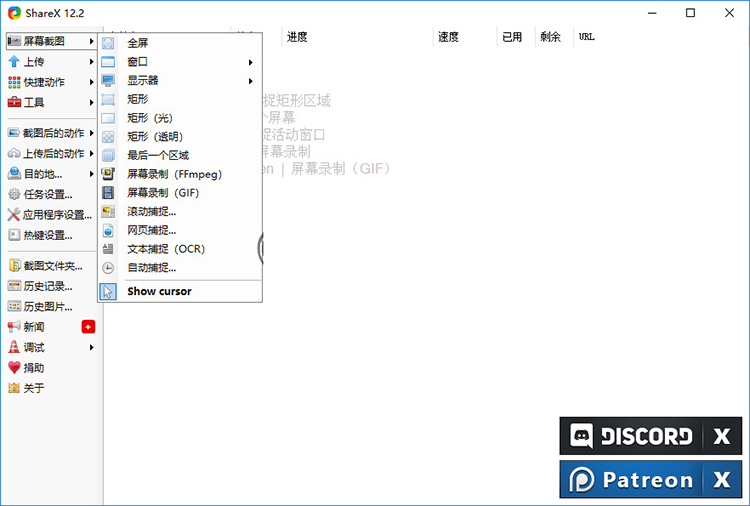Click the auto capture clock icon

[x=108, y=268]
